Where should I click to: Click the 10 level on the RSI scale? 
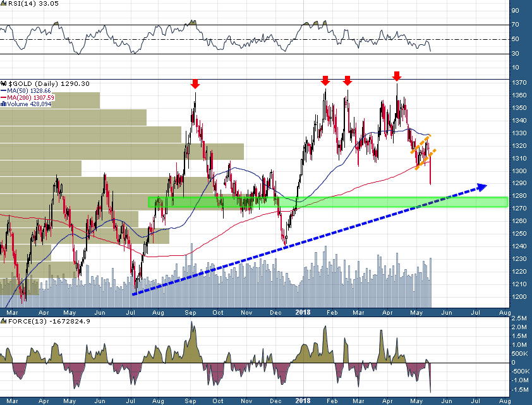coord(515,68)
